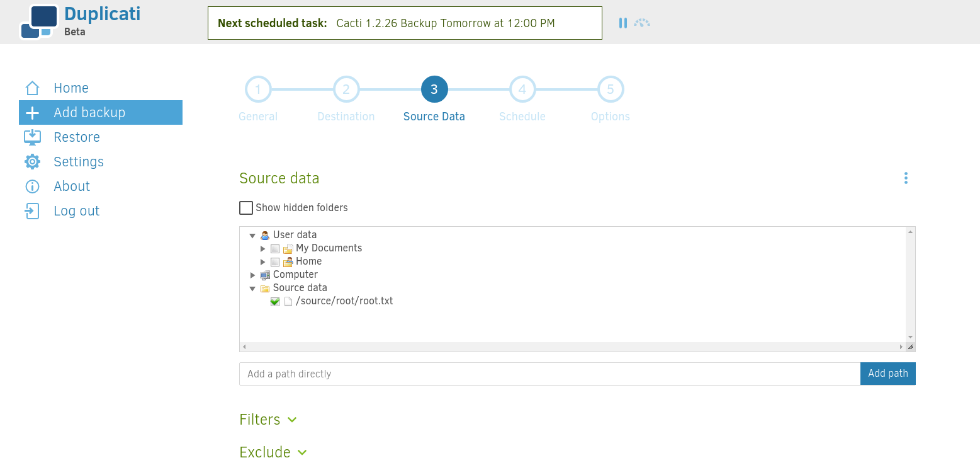Click the Settings gear icon
This screenshot has height=470, width=980.
pos(32,162)
